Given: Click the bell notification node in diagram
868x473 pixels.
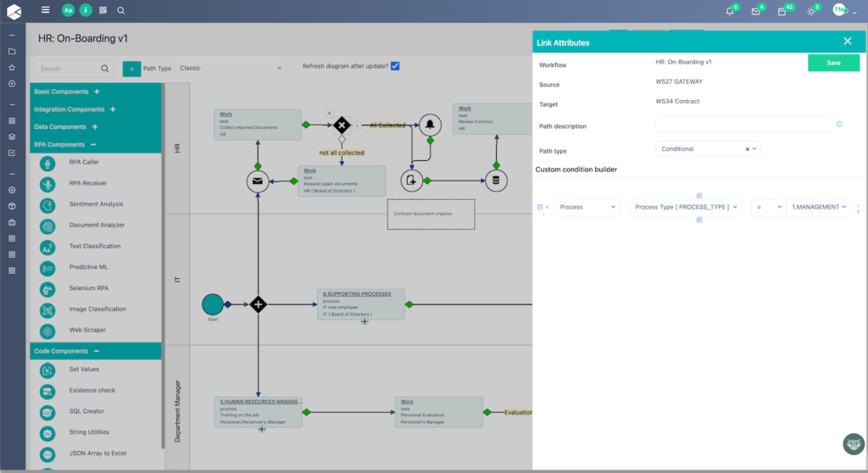Looking at the screenshot, I should click(x=430, y=125).
